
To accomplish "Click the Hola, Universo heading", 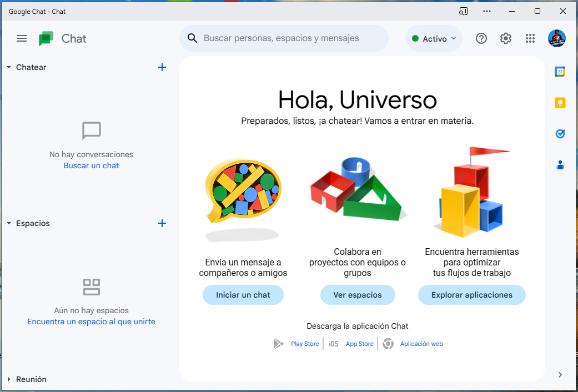I will click(x=358, y=100).
